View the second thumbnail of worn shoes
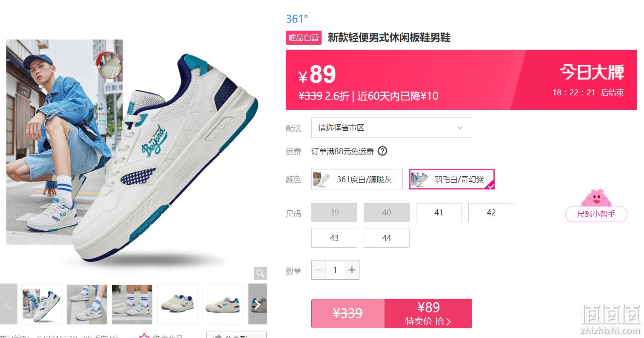This screenshot has width=644, height=338. click(x=87, y=304)
